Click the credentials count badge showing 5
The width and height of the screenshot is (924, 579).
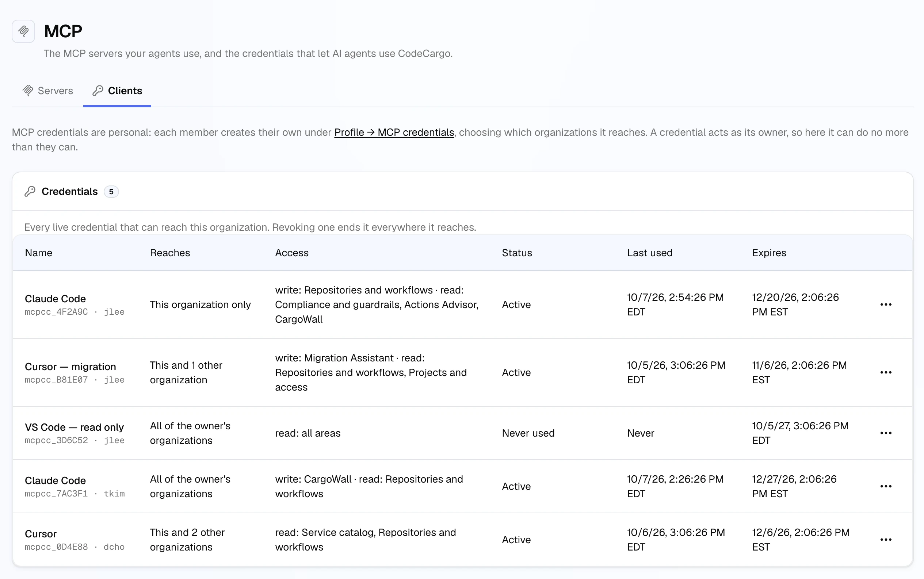111,191
